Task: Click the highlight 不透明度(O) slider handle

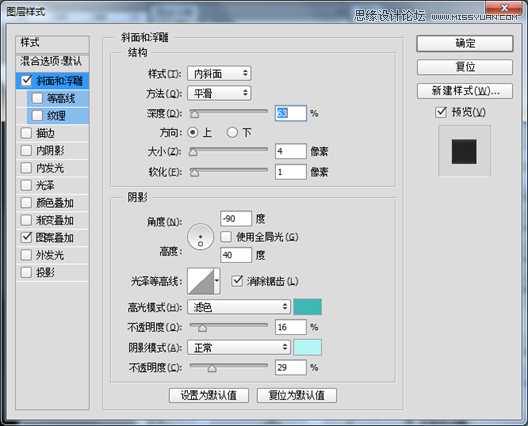Action: click(x=202, y=328)
